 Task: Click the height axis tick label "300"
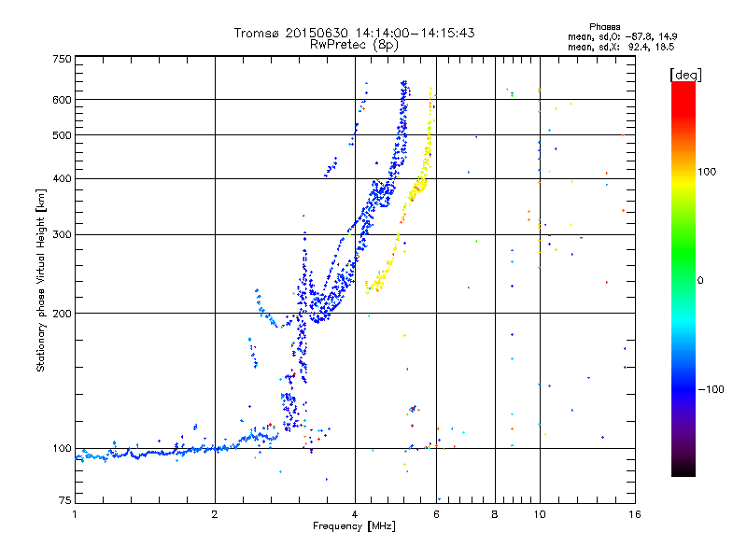pos(62,235)
